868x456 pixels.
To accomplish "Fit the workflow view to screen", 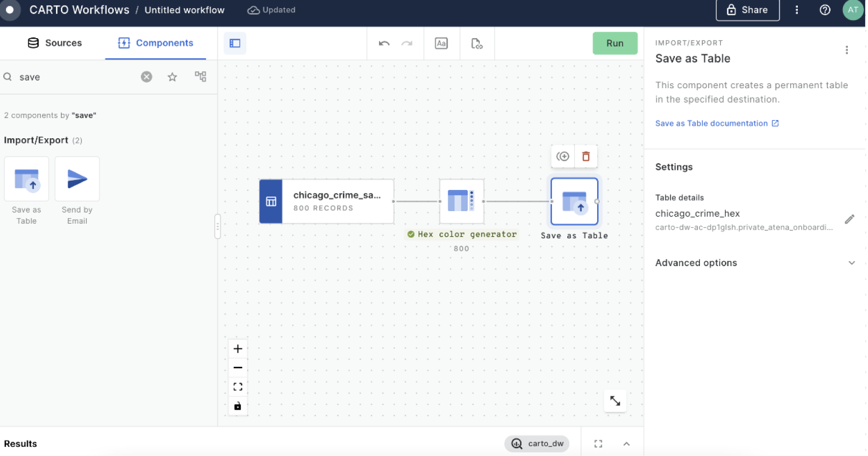I will (238, 387).
